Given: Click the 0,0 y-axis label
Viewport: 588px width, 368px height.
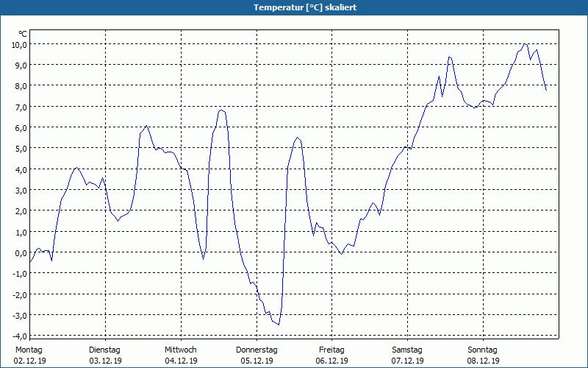Looking at the screenshot, I should click(21, 252).
